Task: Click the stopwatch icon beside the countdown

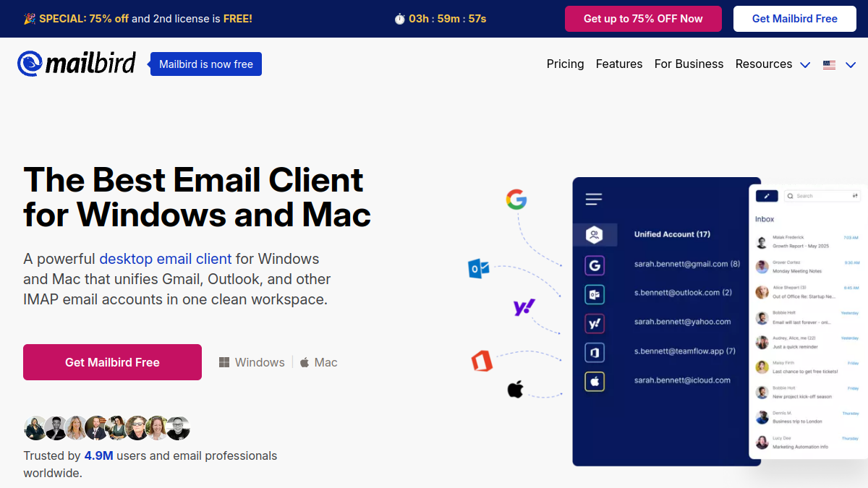Action: [x=399, y=19]
